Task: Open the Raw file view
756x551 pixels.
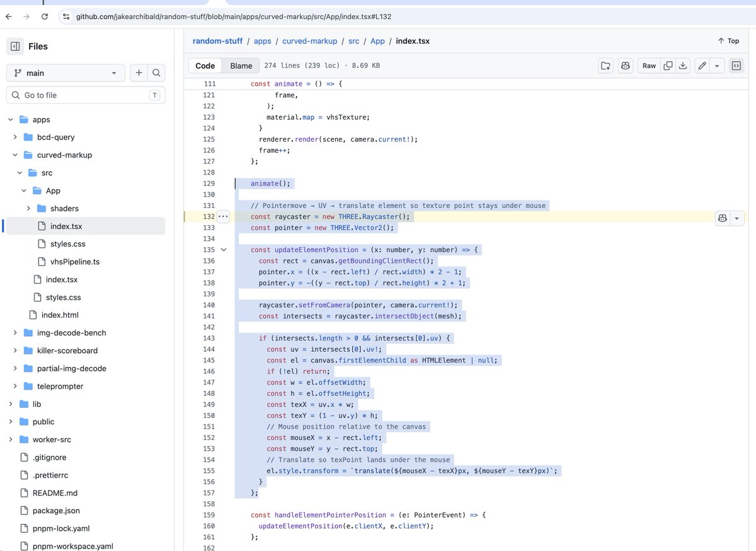Action: 649,66
